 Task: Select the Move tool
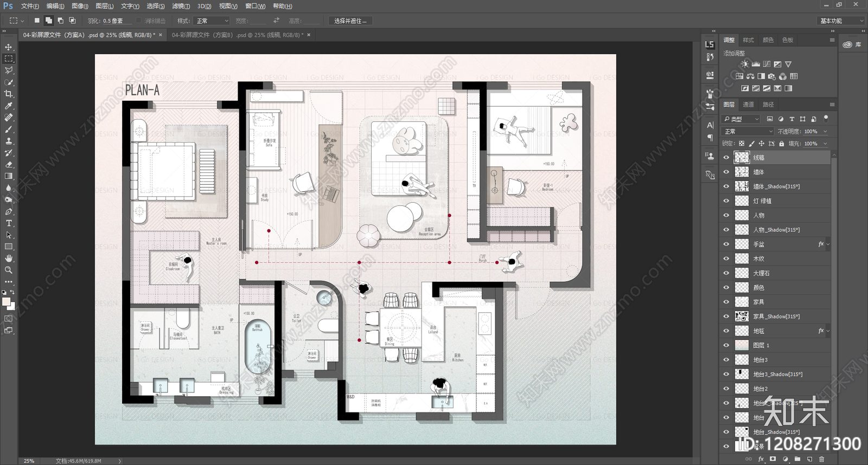(x=9, y=47)
